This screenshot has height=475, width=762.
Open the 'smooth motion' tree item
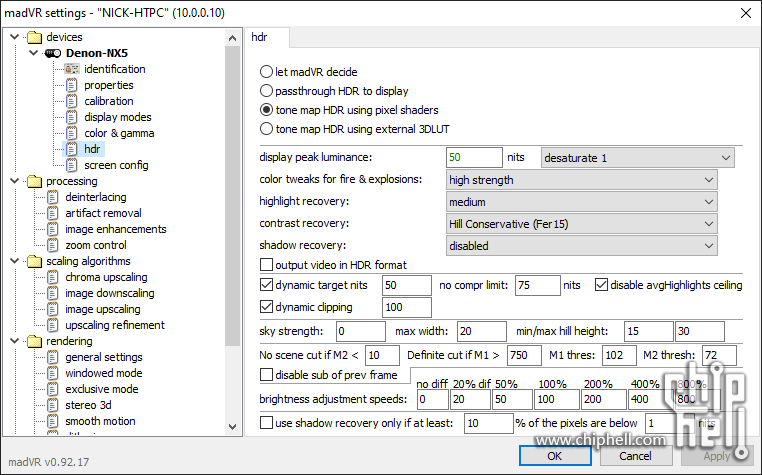100,421
